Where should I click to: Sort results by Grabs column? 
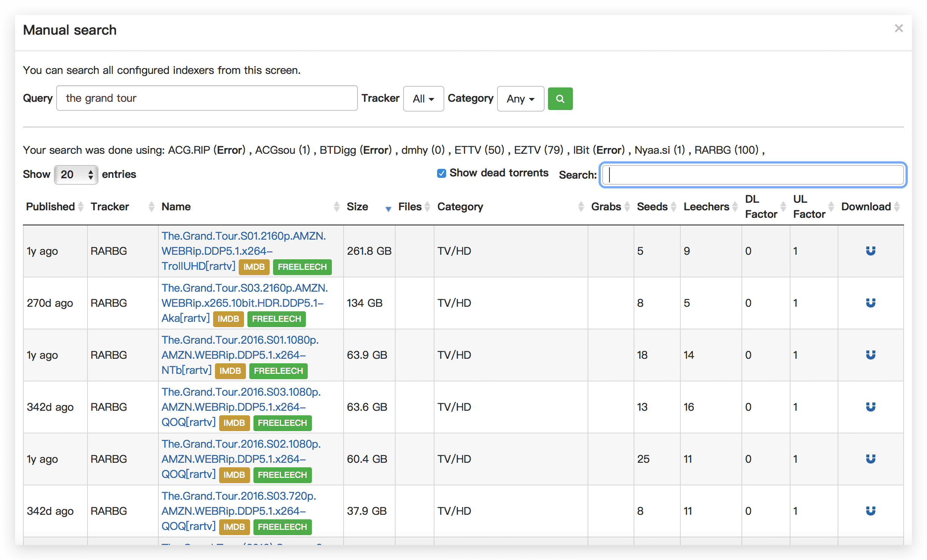point(610,207)
